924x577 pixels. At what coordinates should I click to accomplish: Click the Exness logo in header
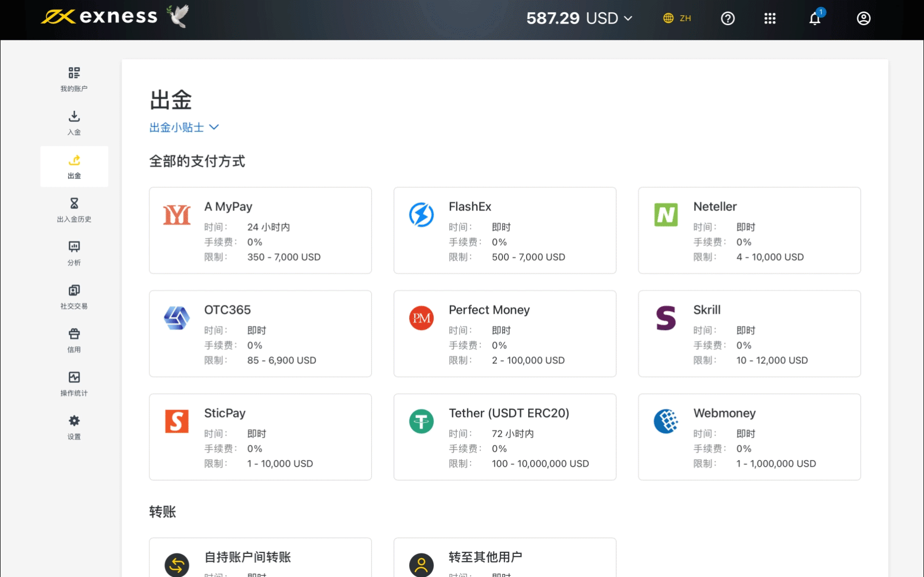(x=99, y=17)
